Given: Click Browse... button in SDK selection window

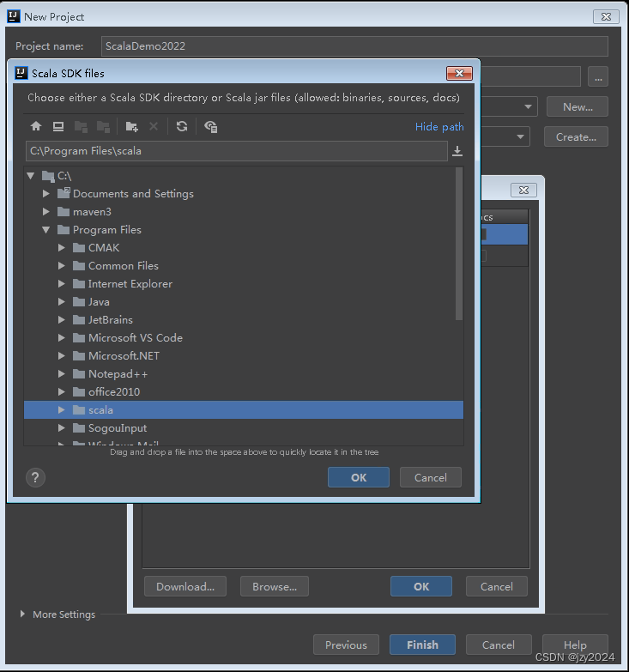Looking at the screenshot, I should (275, 586).
